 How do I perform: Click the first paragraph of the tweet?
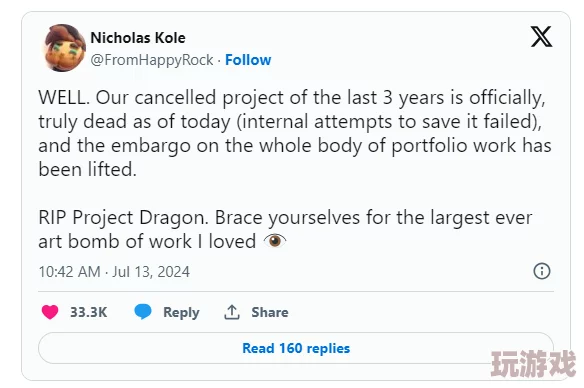tap(295, 133)
